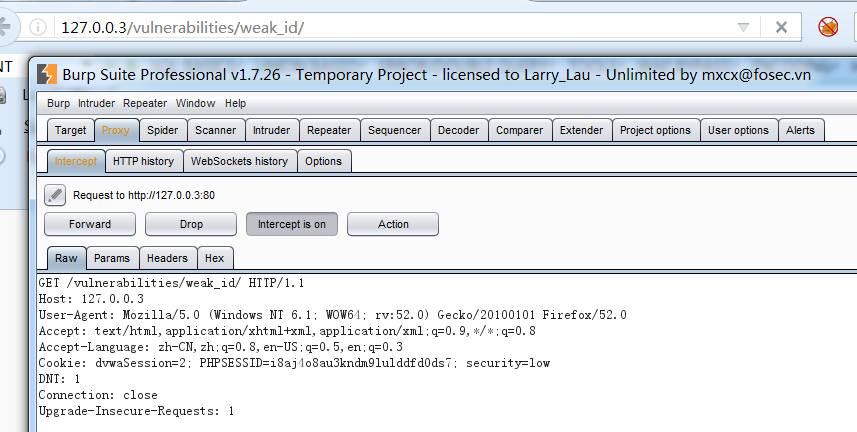Select the Proxy tab

point(115,130)
